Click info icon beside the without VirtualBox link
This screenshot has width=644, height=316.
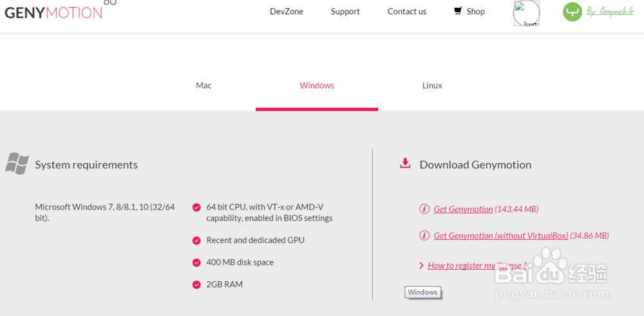click(424, 235)
